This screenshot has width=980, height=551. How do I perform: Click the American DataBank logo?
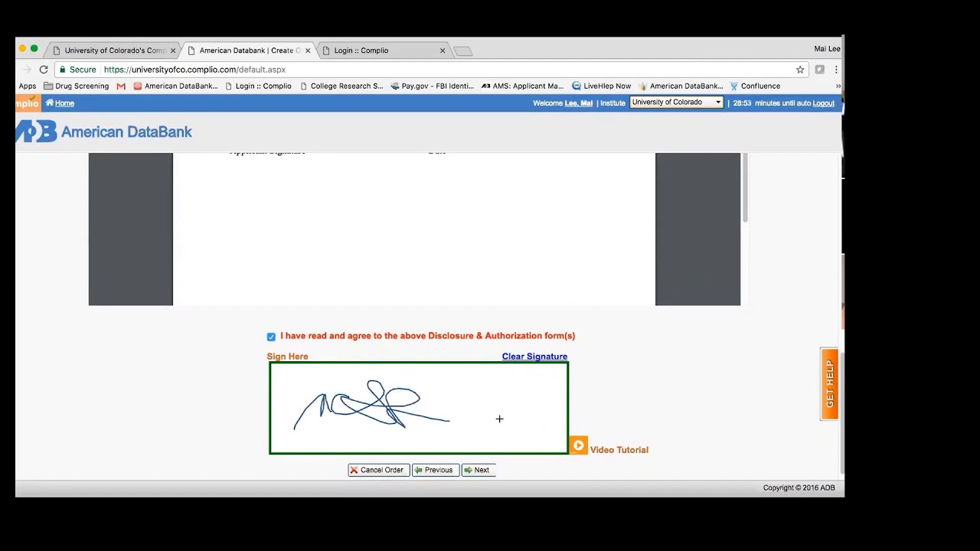(104, 132)
